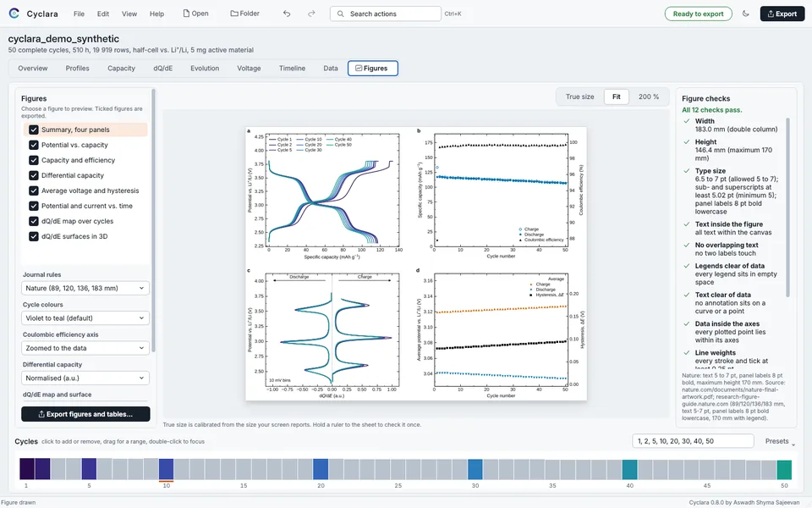812x508 pixels.
Task: Click the Open file button
Action: [195, 14]
